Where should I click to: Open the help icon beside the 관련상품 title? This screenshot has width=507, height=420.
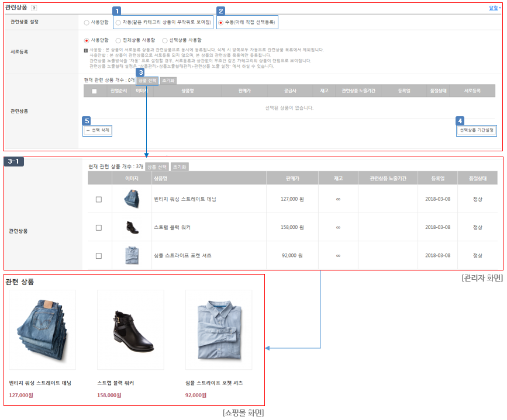(34, 8)
